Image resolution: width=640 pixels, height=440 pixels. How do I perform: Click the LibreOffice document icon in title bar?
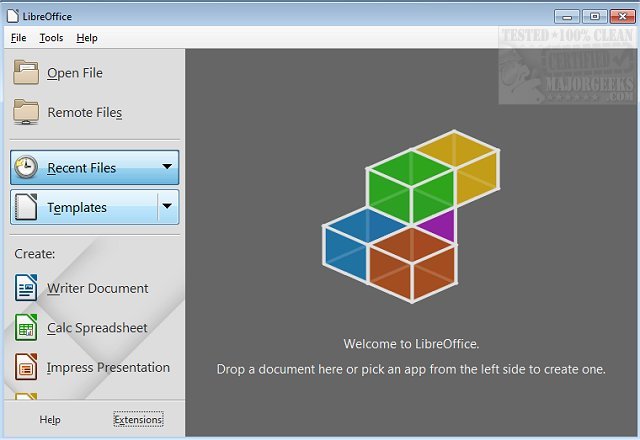click(13, 16)
